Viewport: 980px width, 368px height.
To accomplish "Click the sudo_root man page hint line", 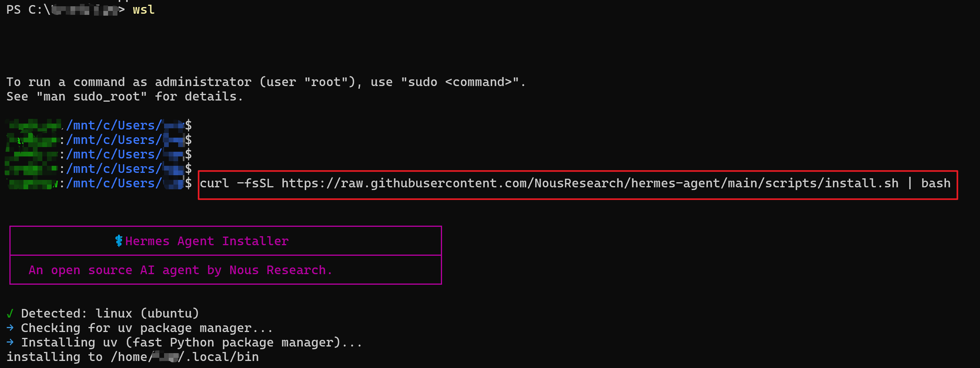I will click(x=125, y=96).
